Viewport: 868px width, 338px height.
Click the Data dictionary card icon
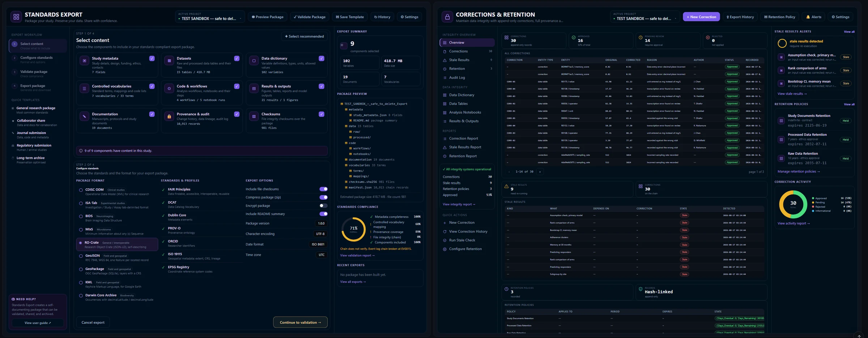tap(254, 61)
